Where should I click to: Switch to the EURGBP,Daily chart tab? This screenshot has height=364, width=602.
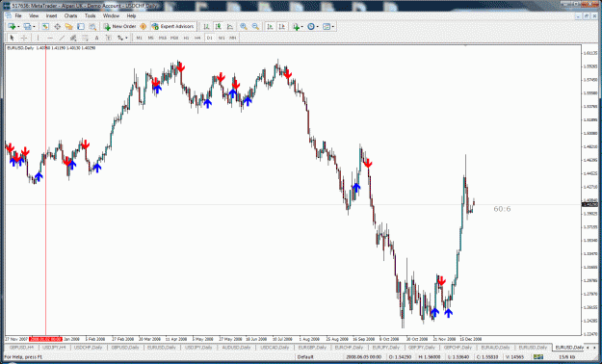click(x=312, y=348)
